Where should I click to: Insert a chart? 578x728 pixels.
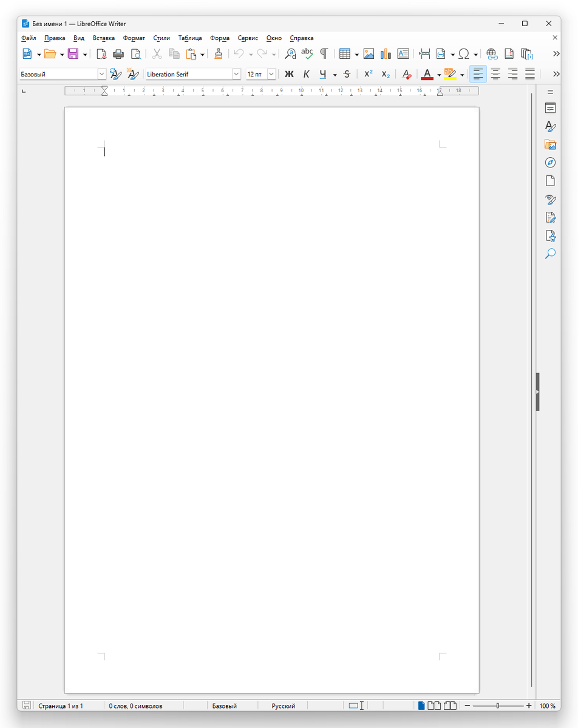pos(386,54)
